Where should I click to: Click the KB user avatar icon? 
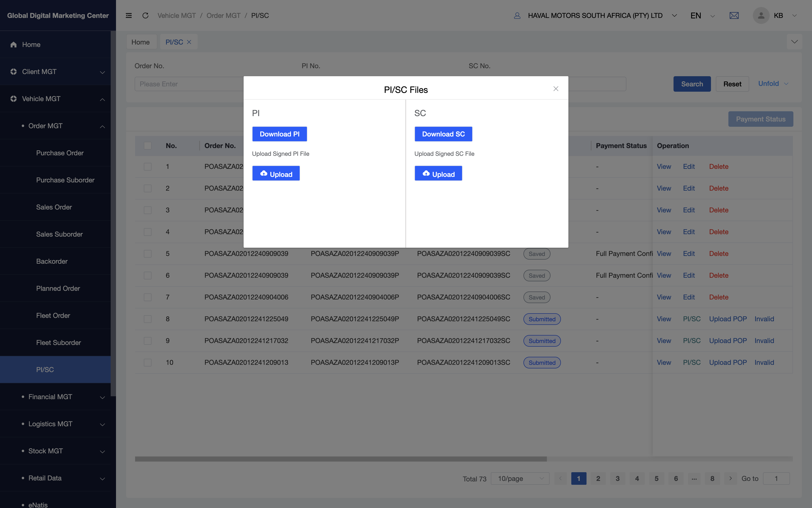(761, 15)
